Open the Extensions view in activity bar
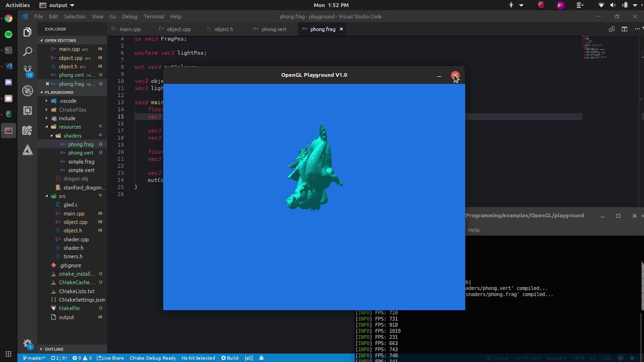 pyautogui.click(x=28, y=111)
